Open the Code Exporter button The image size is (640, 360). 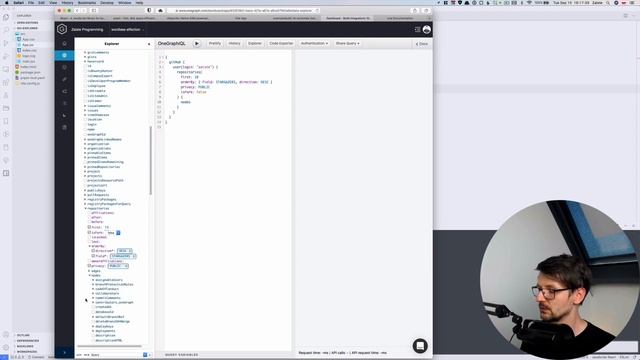click(281, 43)
